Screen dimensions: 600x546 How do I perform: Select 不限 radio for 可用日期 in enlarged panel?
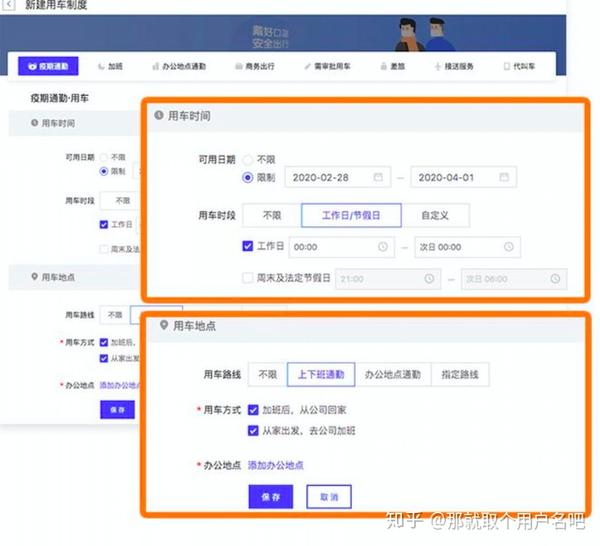tap(248, 159)
